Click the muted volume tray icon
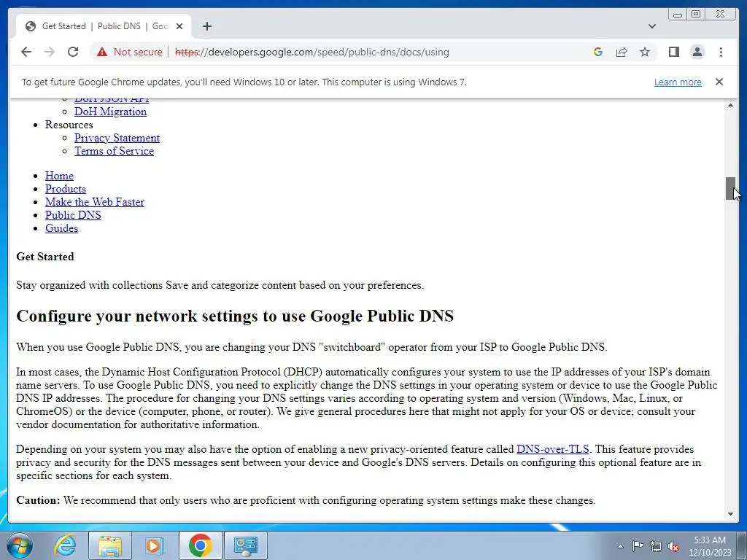The width and height of the screenshot is (747, 560). click(673, 546)
